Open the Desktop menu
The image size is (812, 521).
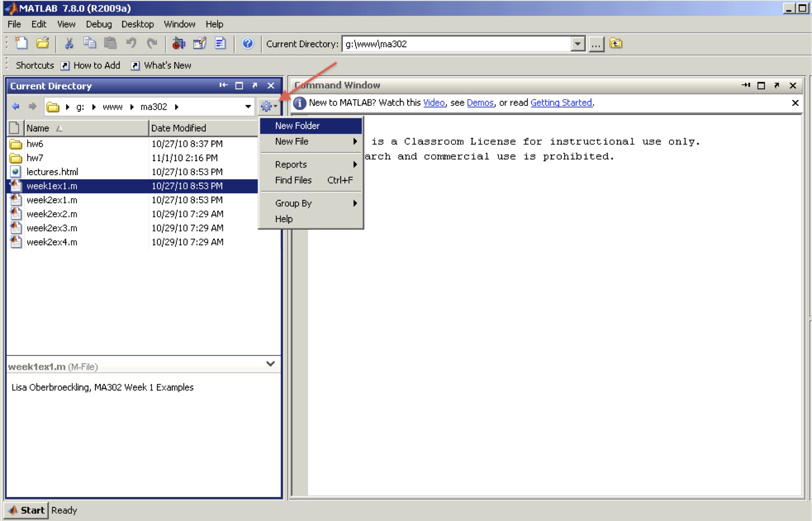pos(138,24)
